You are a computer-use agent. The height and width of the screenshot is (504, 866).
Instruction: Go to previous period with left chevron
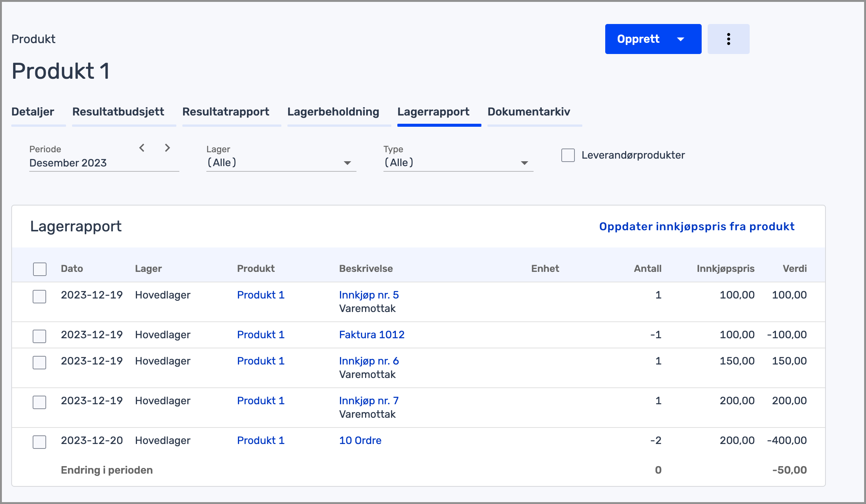coord(142,148)
